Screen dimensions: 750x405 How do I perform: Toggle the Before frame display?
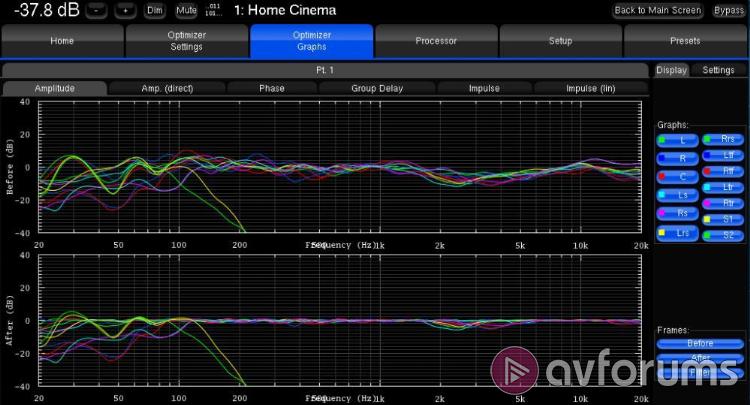pos(700,343)
